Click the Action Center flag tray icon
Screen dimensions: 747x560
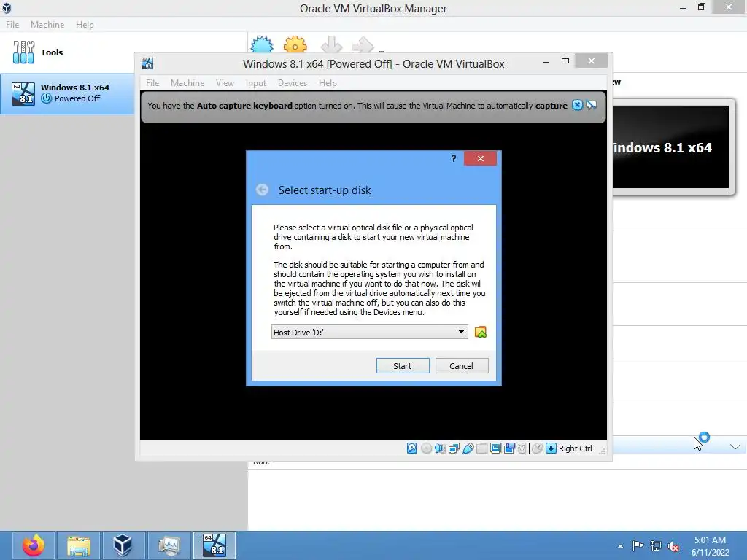coord(638,545)
